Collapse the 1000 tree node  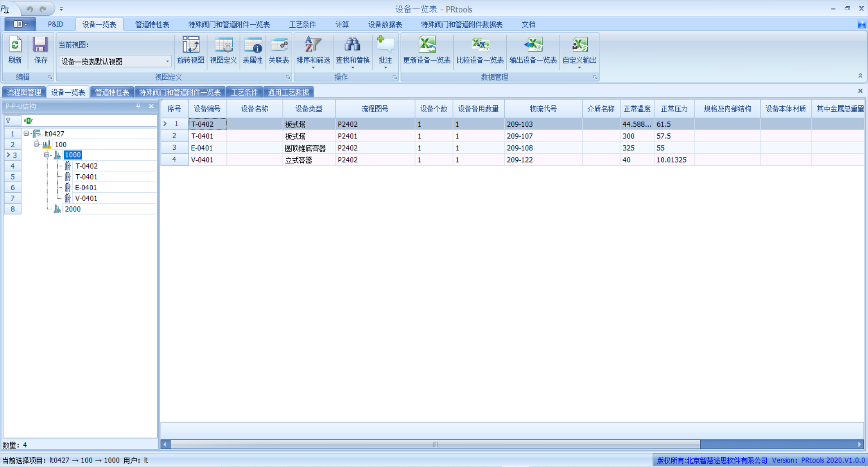pos(47,155)
